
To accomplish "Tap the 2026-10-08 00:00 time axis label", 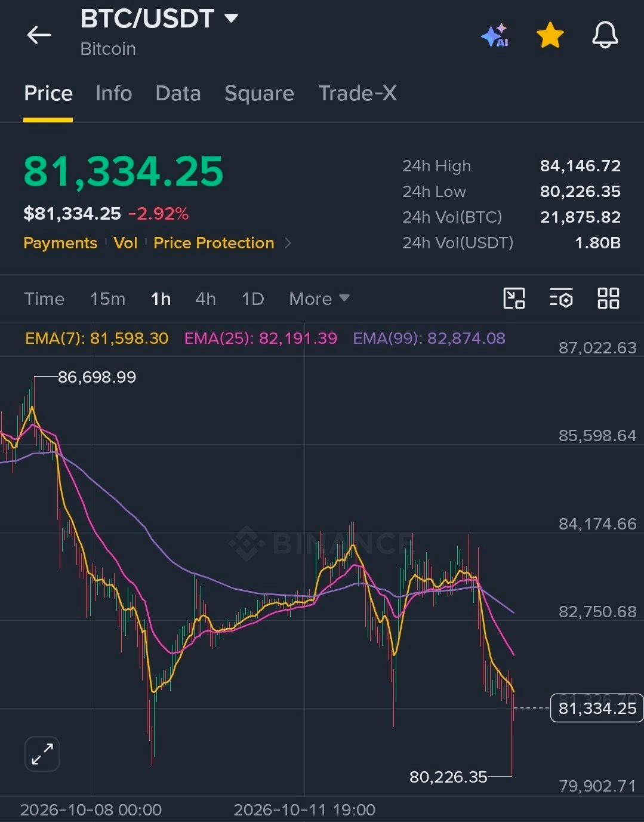I will (x=91, y=809).
